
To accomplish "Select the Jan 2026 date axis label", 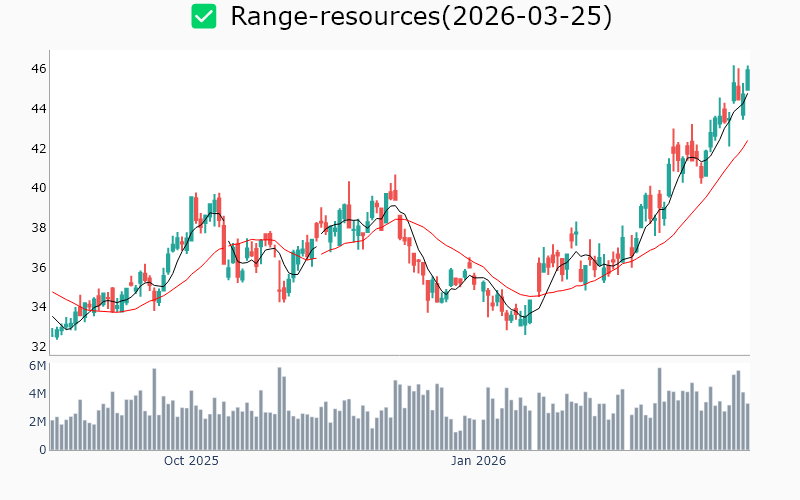I will (477, 461).
